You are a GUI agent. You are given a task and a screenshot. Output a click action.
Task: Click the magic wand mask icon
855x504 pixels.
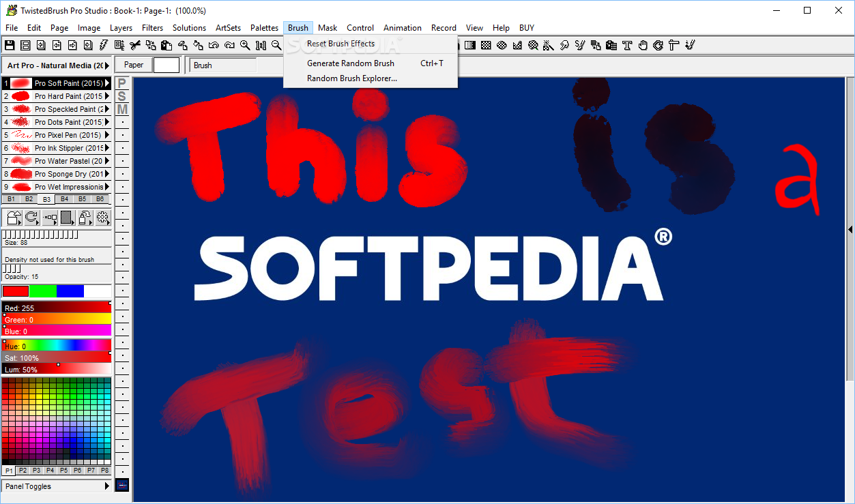[549, 45]
